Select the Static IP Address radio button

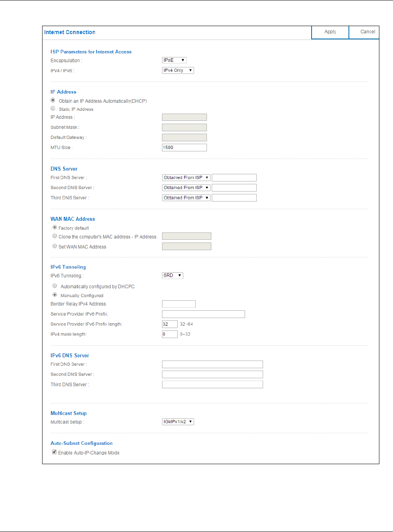[x=53, y=108]
